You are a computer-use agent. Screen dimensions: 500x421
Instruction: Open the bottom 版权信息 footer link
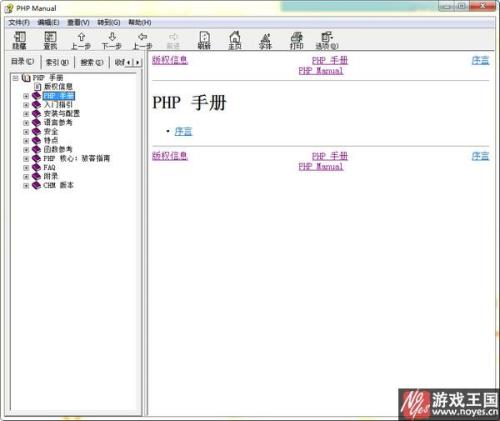click(x=170, y=156)
